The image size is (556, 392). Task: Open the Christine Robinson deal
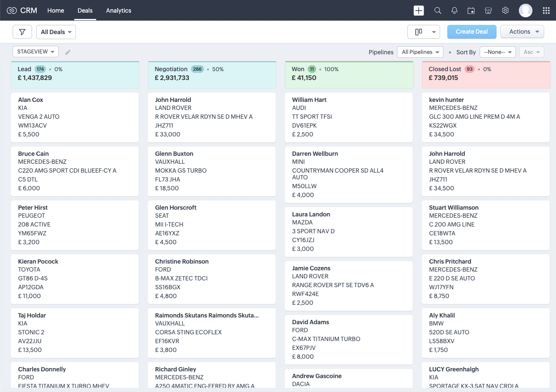[212, 279]
